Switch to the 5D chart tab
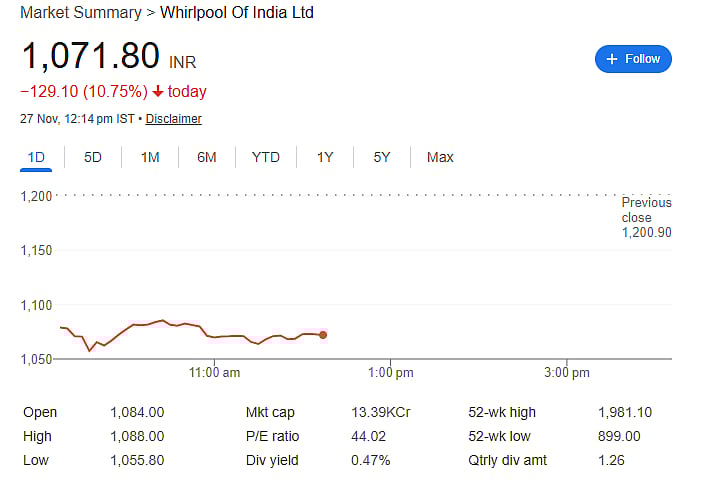The image size is (707, 488). click(93, 157)
